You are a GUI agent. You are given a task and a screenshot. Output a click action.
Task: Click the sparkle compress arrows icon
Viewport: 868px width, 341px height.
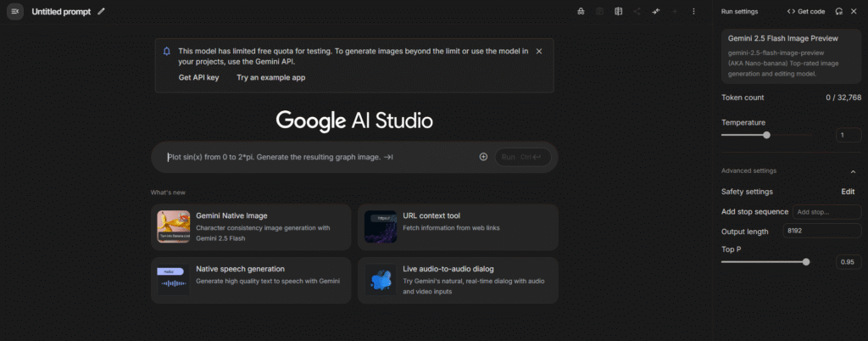coord(656,11)
